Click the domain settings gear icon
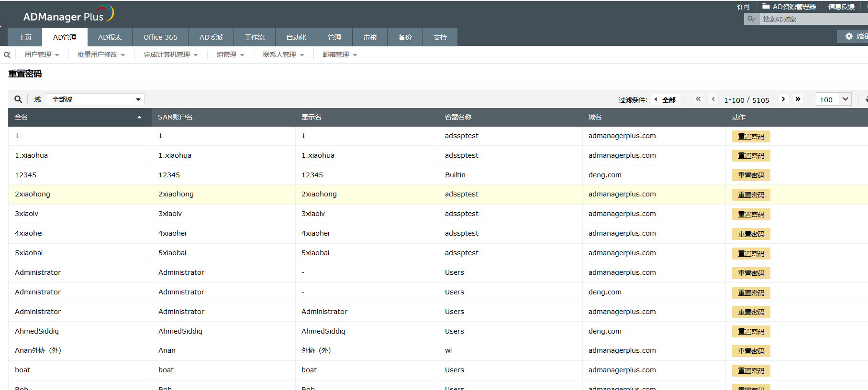 pyautogui.click(x=849, y=36)
